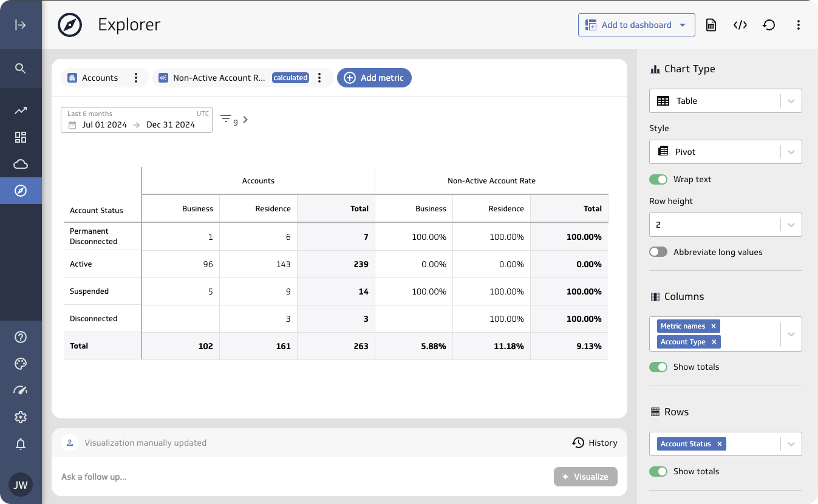Open the Style Pivot dropdown
The image size is (818, 504).
point(726,152)
